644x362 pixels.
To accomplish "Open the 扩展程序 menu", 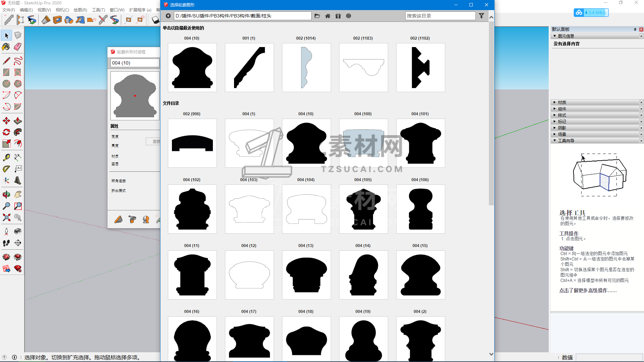I will pos(140,10).
